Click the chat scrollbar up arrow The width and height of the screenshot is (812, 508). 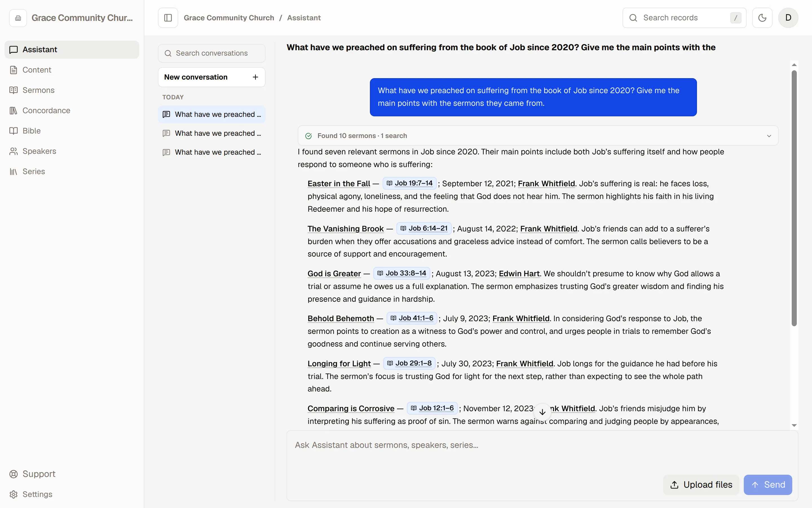(794, 65)
